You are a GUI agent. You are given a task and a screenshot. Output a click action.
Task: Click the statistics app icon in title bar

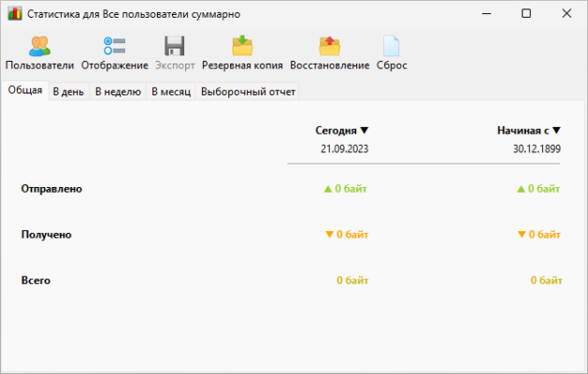15,14
